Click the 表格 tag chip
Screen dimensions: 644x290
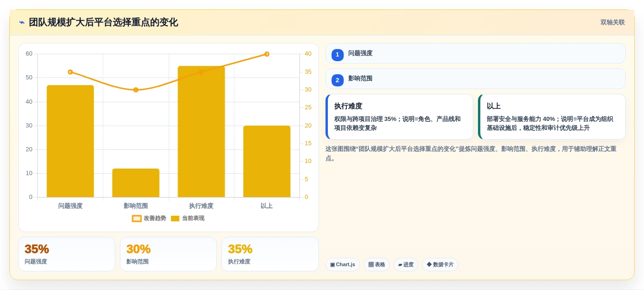pyautogui.click(x=377, y=264)
